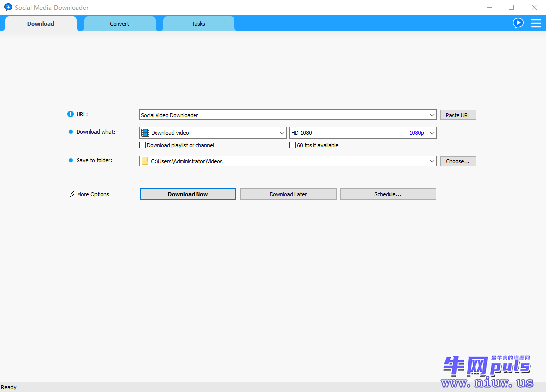Expand the save folder path dropdown
Screen dimensions: 546x392
coord(432,161)
